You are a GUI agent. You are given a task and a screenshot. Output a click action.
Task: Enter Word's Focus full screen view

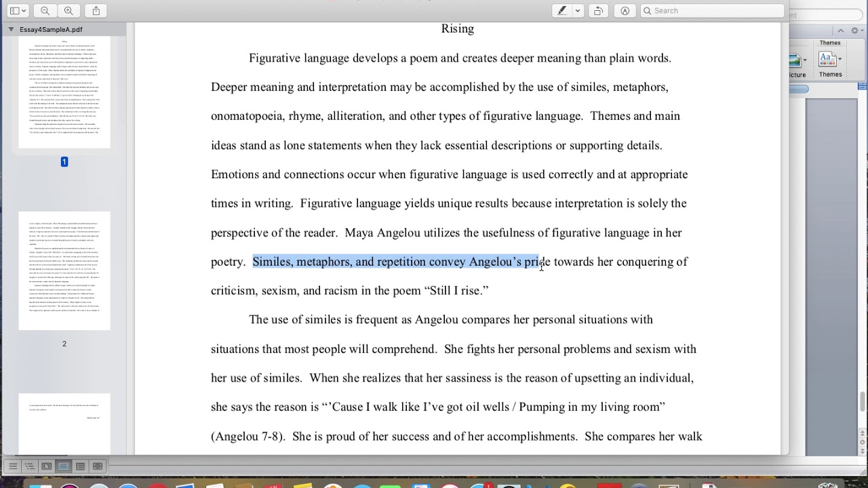tap(97, 466)
